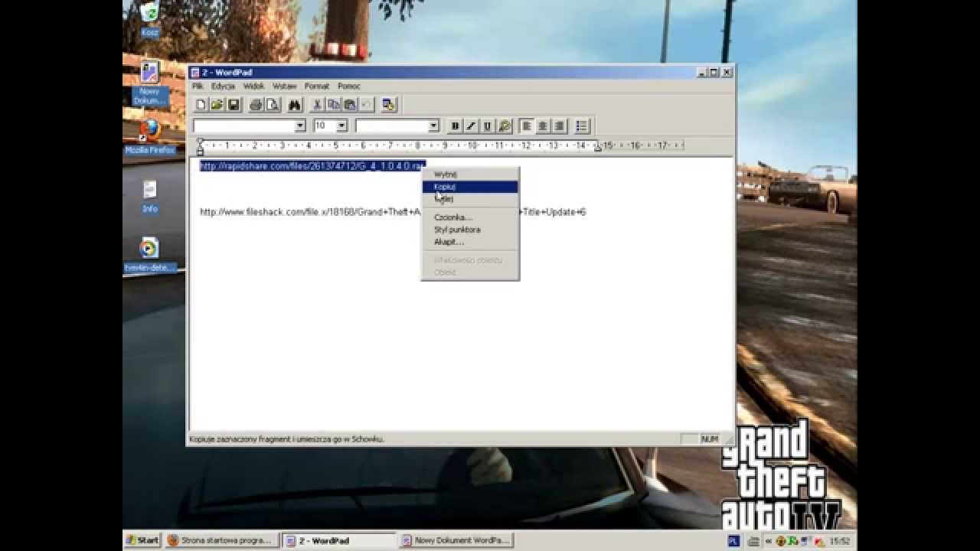
Task: Choose Wytnij in the context menu
Action: [x=470, y=174]
